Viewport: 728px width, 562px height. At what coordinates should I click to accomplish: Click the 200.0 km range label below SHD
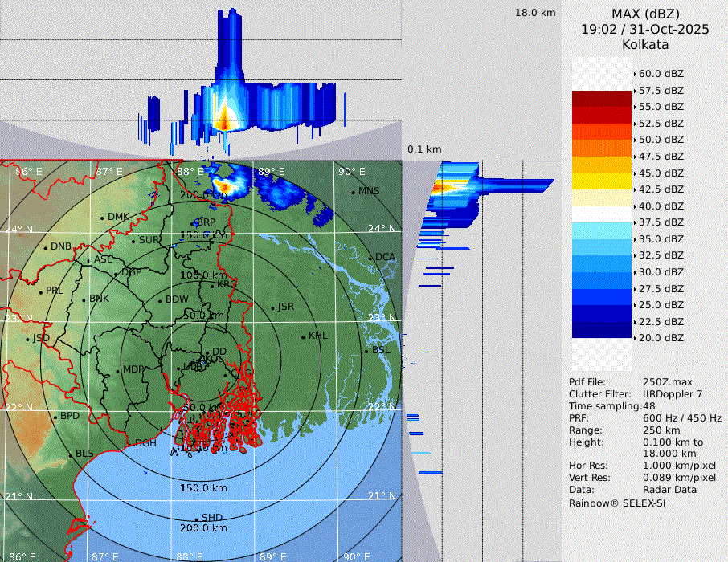(203, 528)
